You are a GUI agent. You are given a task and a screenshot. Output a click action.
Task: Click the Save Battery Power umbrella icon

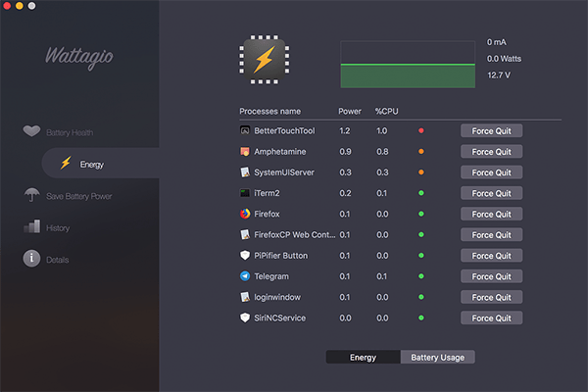click(x=32, y=195)
